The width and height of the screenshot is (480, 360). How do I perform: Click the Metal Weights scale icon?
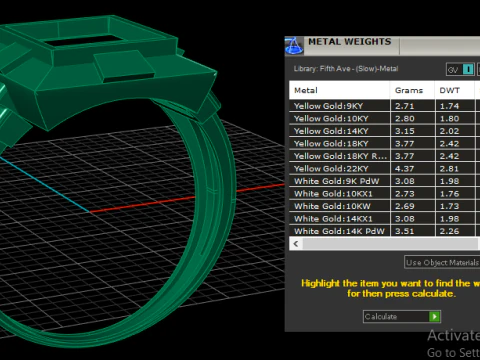(x=294, y=46)
